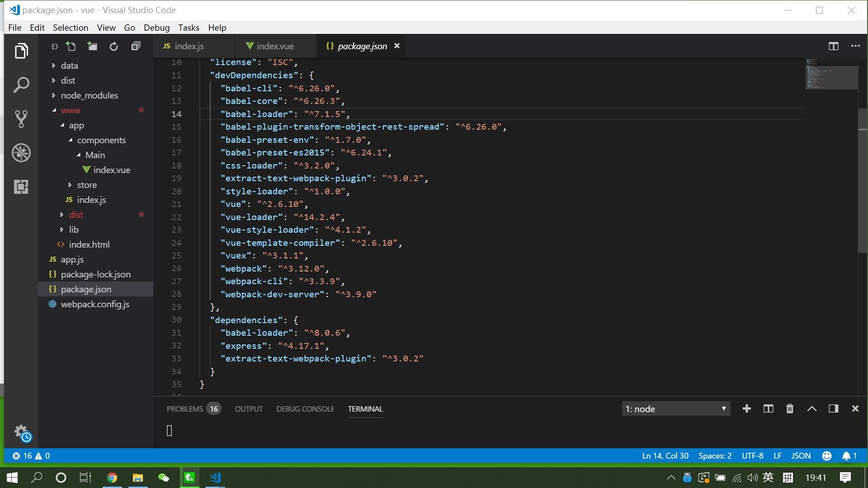
Task: Open index.vue under Main folder
Action: point(95,170)
